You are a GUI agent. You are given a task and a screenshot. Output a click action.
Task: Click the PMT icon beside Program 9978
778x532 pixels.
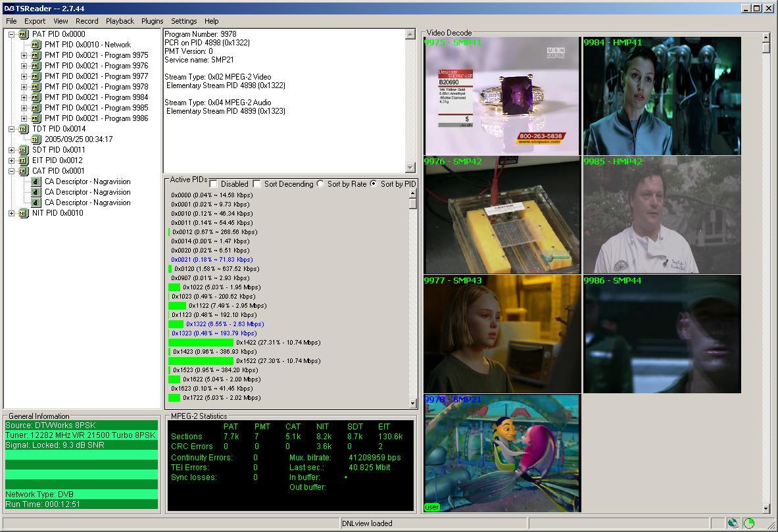[x=36, y=87]
